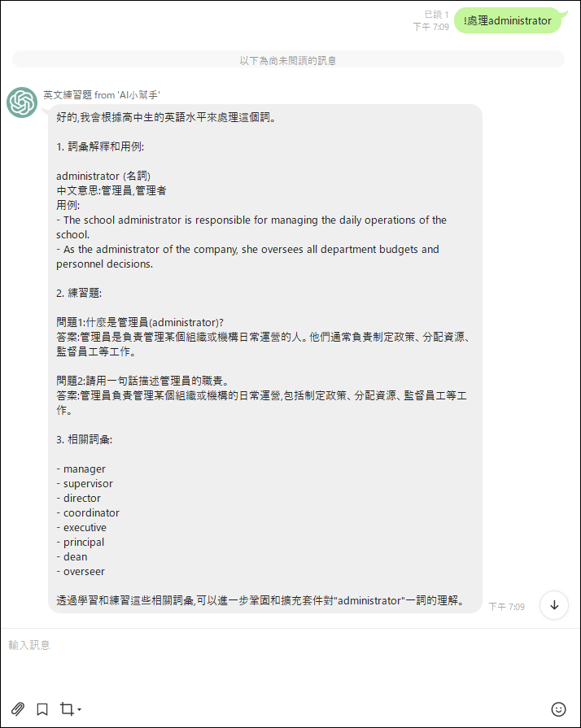The width and height of the screenshot is (581, 728).
Task: Click the 已讀 1 read receipt
Action: tap(436, 15)
